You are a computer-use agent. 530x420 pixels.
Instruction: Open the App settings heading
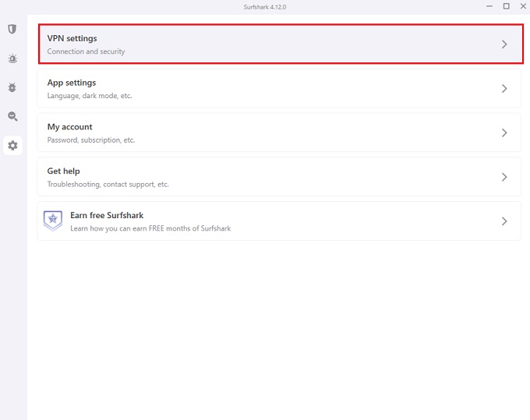[x=72, y=83]
